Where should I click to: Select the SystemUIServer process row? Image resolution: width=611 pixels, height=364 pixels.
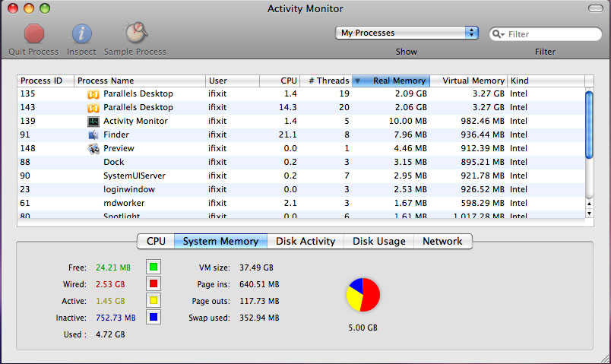tap(301, 176)
